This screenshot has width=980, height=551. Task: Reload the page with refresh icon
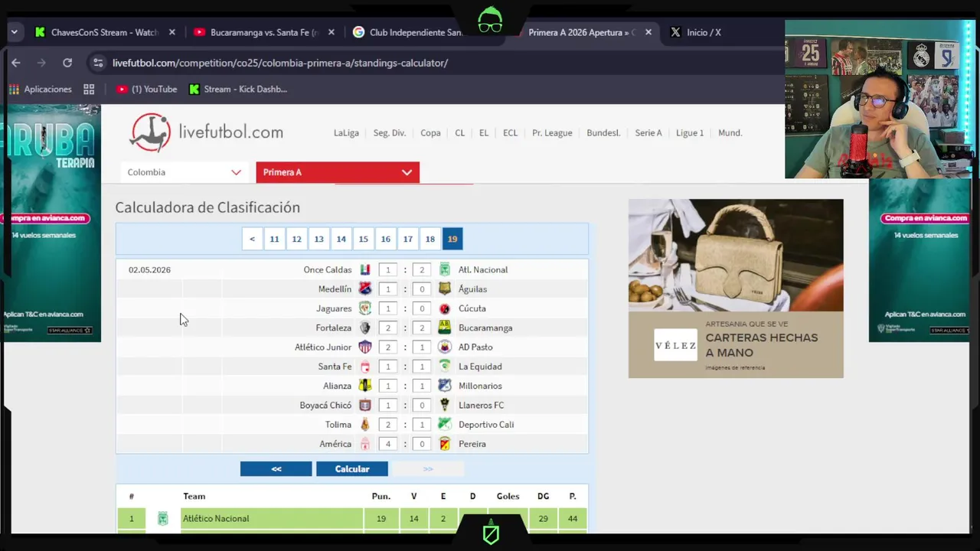point(67,63)
